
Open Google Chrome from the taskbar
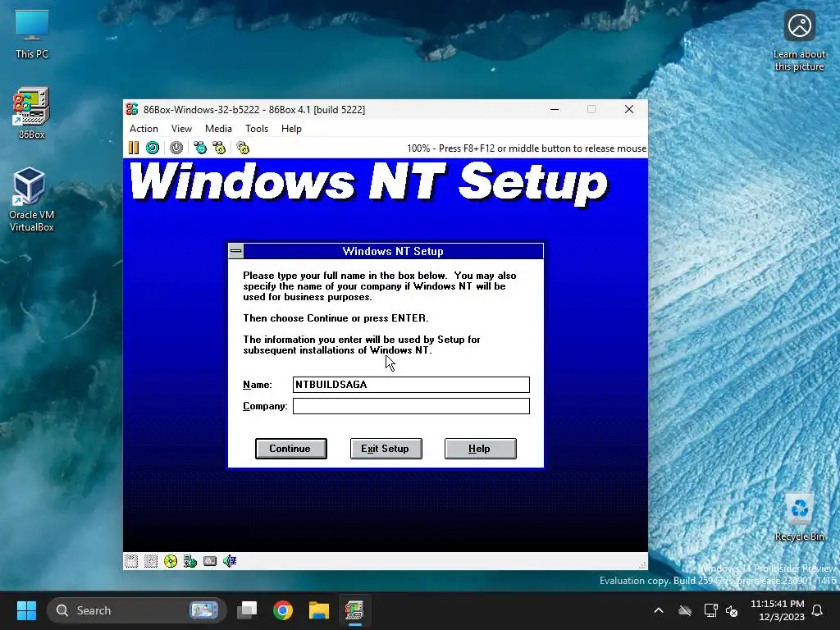tap(283, 610)
